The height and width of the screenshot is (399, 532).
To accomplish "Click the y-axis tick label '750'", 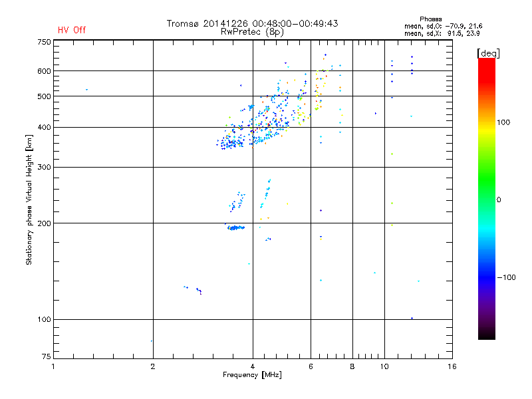I will [x=44, y=42].
